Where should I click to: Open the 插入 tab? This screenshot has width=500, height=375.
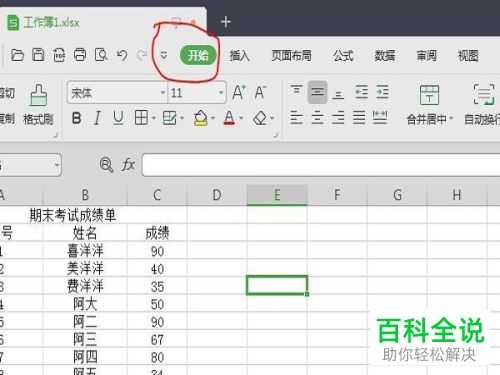[240, 56]
